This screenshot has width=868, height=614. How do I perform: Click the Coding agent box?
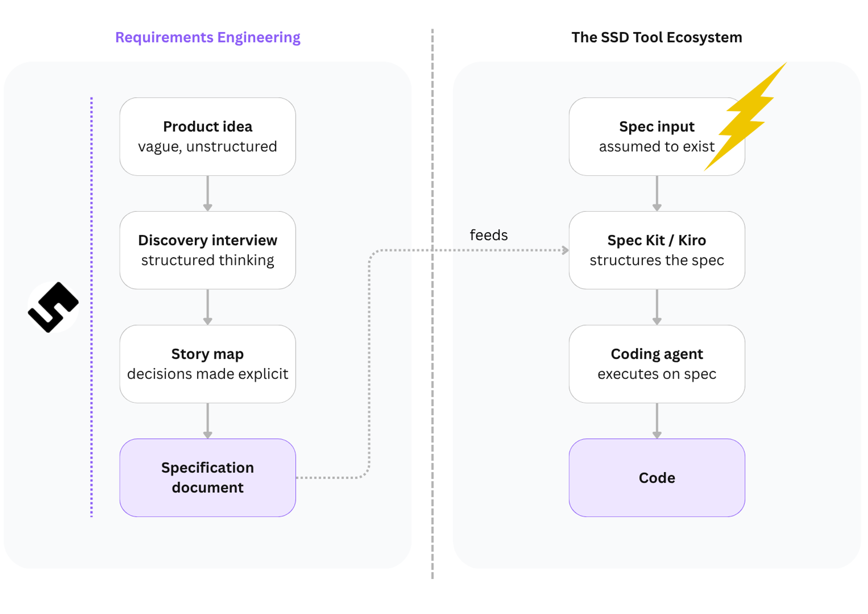click(657, 364)
